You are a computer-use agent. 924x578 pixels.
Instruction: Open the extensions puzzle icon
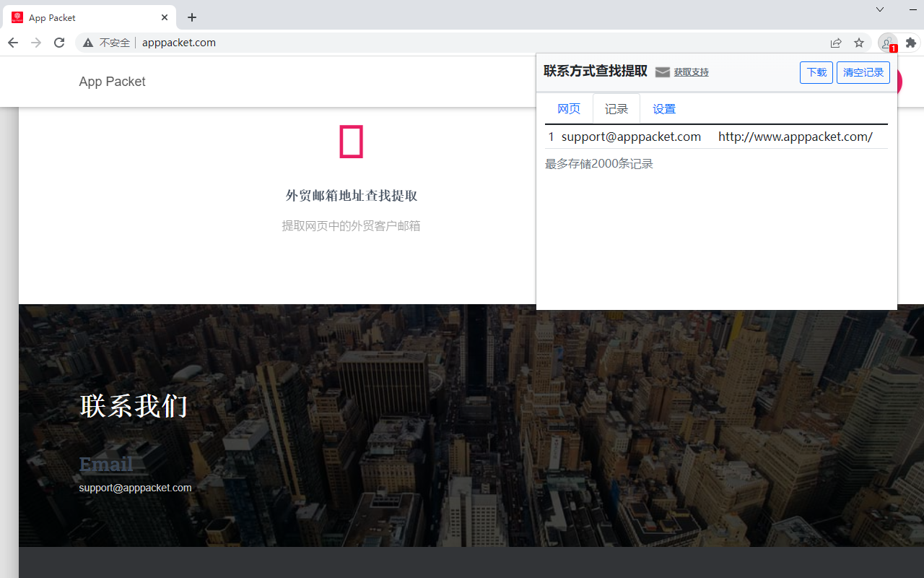(x=910, y=43)
